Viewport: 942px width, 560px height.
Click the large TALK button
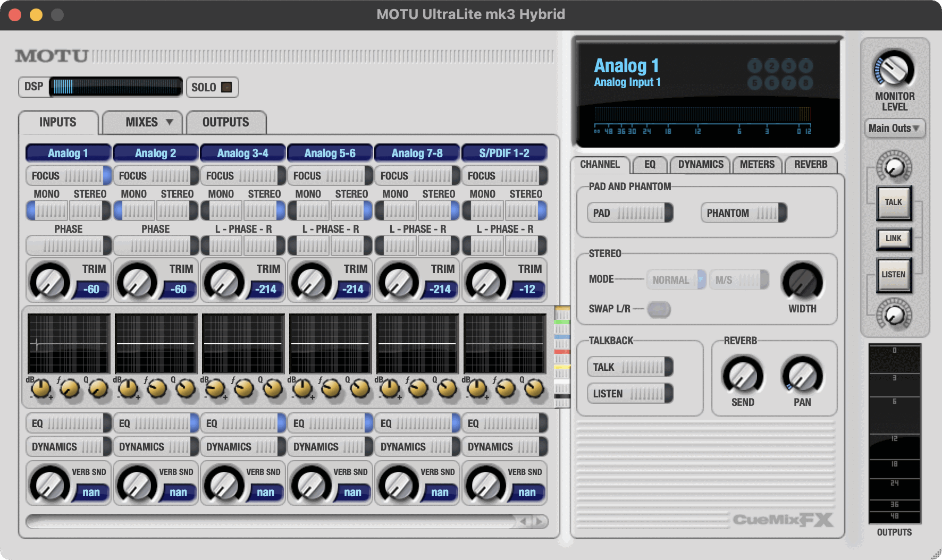[894, 202]
